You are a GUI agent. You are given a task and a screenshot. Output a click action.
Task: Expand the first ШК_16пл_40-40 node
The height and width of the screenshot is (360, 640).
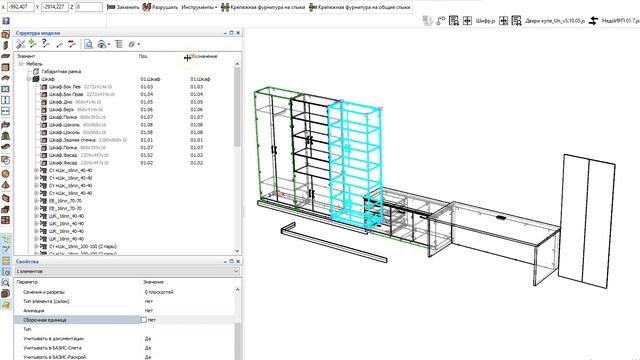pyautogui.click(x=36, y=216)
